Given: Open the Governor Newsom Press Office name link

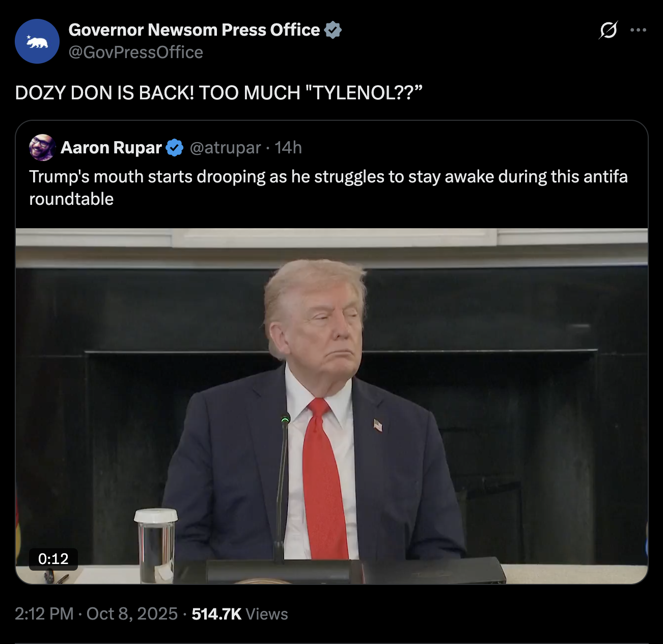Looking at the screenshot, I should (x=194, y=30).
